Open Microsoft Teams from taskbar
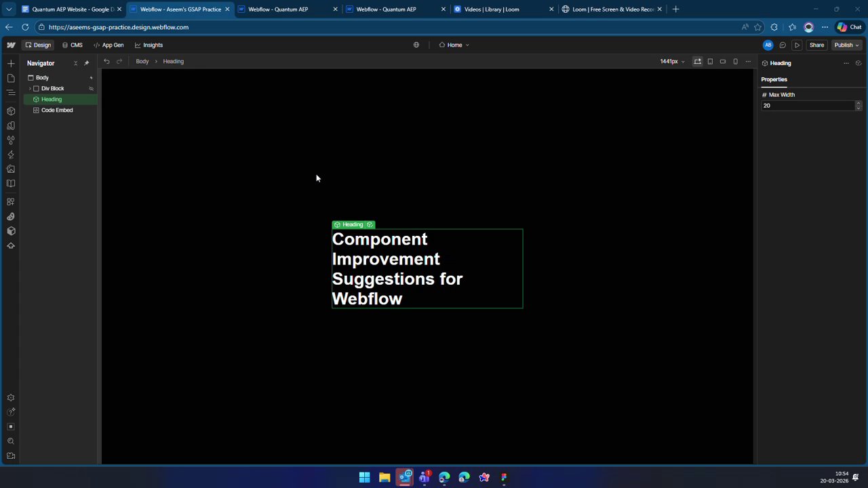The height and width of the screenshot is (488, 868). (x=425, y=477)
